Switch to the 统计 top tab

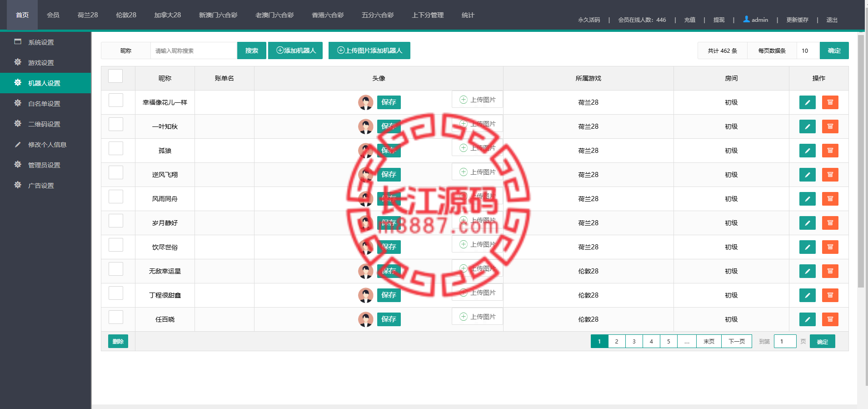tap(468, 15)
